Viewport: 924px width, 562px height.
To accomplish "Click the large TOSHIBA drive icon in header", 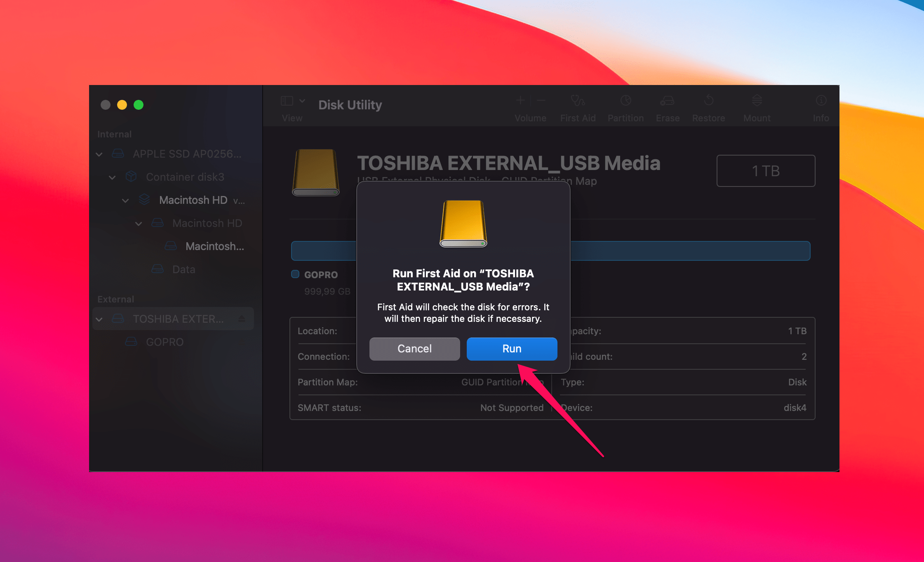I will pyautogui.click(x=316, y=172).
